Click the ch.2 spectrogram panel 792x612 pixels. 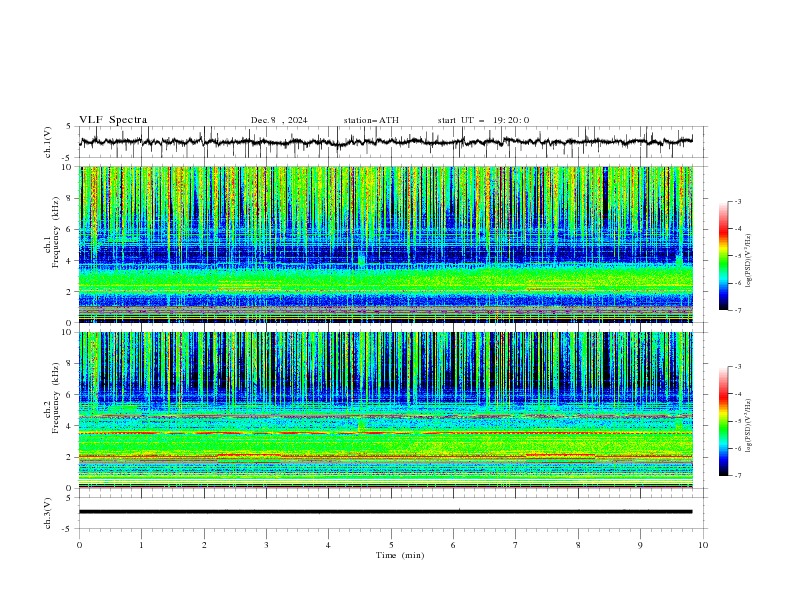point(386,410)
